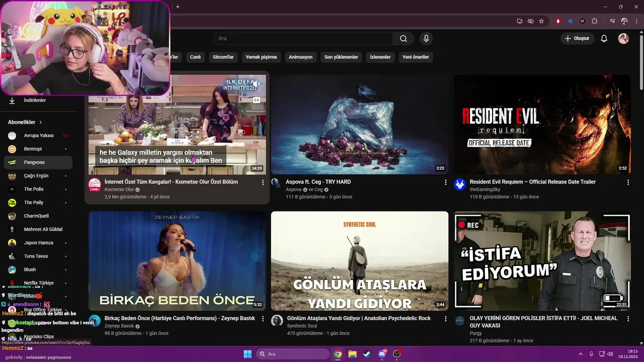
Task: Open the Gönlüm Ataşlara Yandı Gidiyor thumbnail
Action: coord(360,261)
